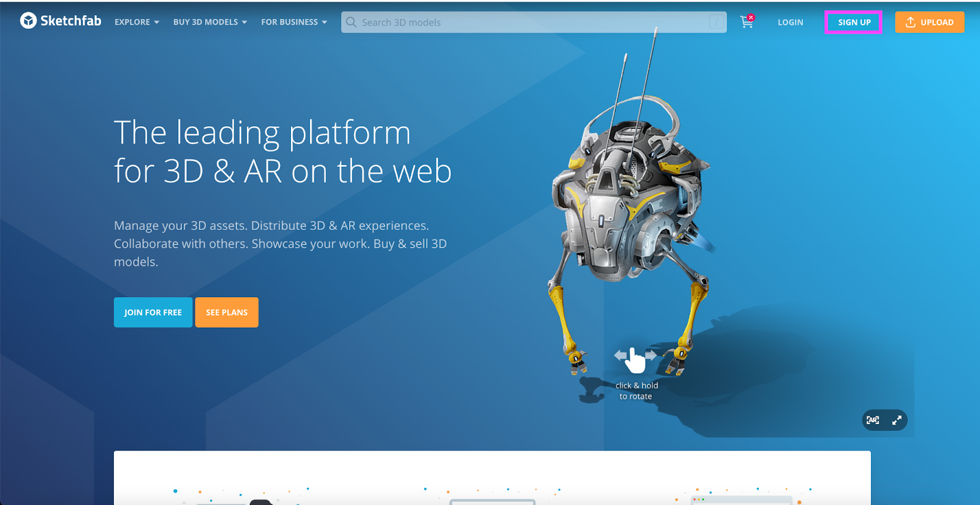The image size is (980, 505).
Task: Launch the AR view icon
Action: (x=873, y=420)
